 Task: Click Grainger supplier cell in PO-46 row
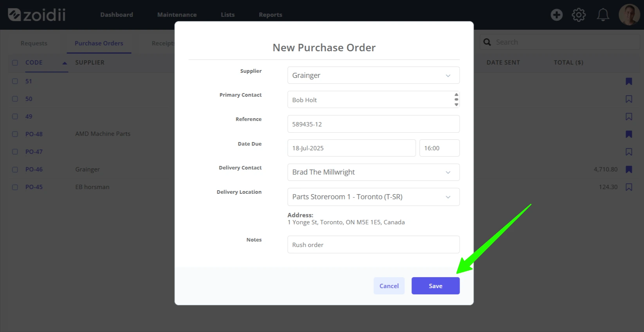pos(88,170)
